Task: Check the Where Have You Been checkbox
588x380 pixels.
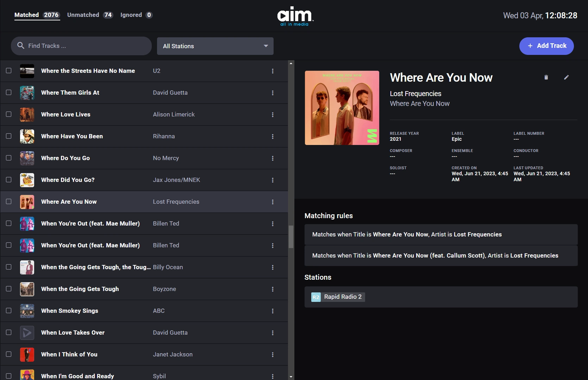Action: 9,136
